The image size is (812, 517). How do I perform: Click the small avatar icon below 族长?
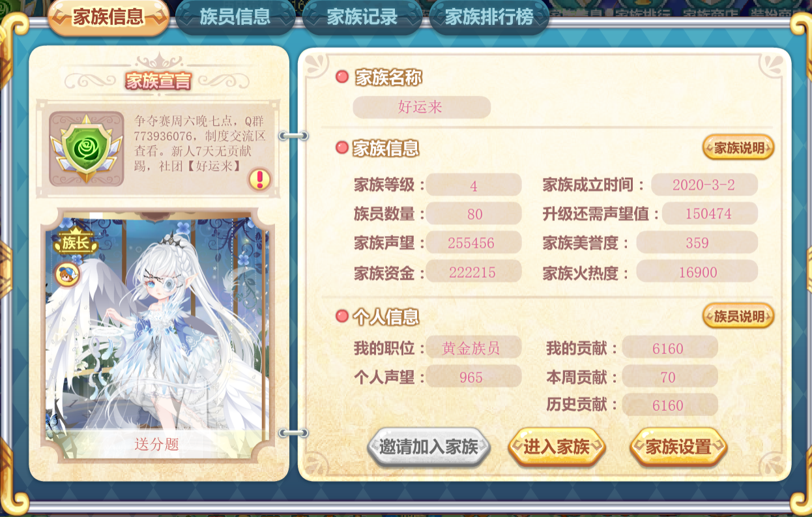pyautogui.click(x=67, y=273)
